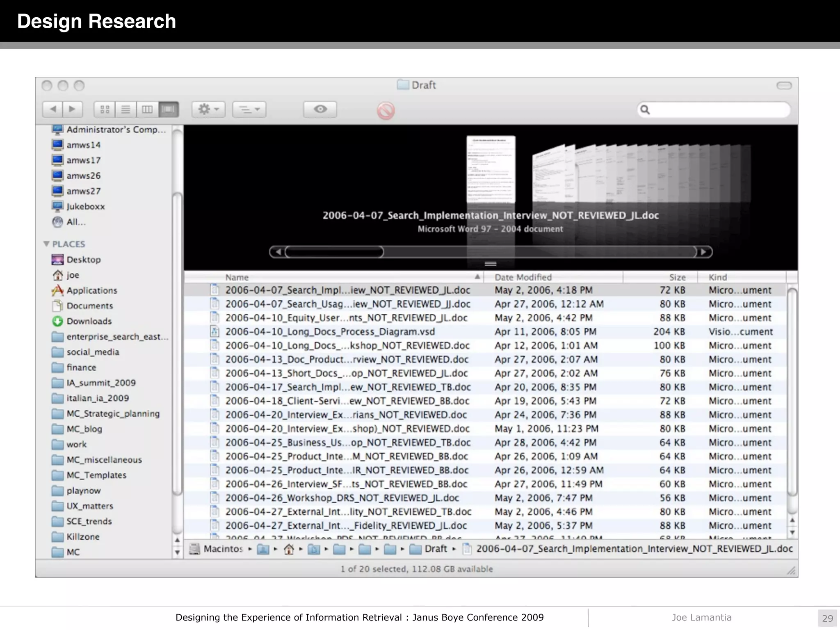Select 2006-04-27_External_Int..._Fidelity_REVIEWED_JL.doc
Viewport: 840px width, 630px height.
point(485,526)
